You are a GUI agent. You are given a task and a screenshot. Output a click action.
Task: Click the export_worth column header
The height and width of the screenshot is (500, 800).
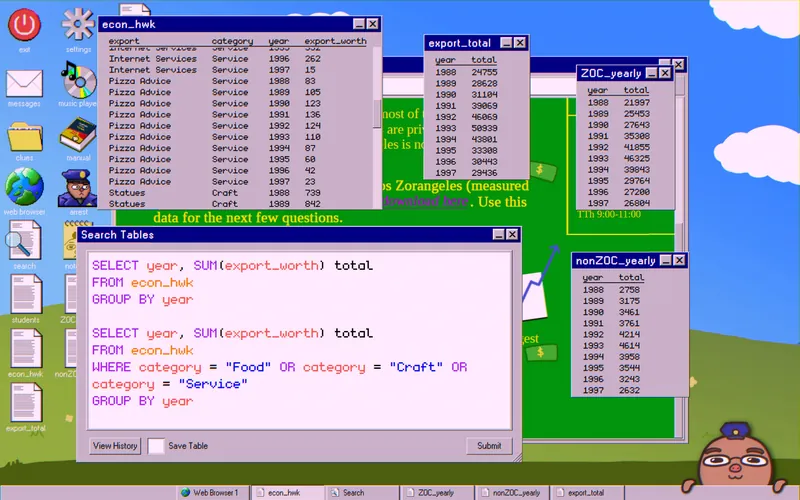pos(335,41)
